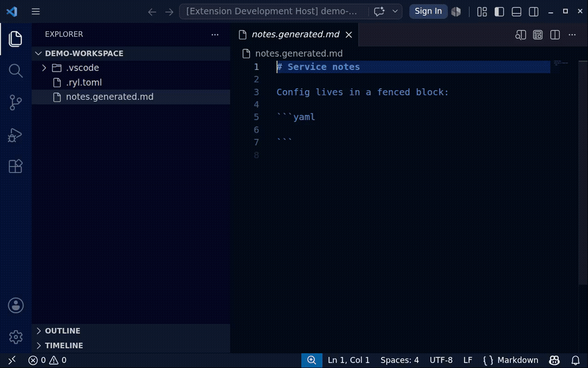Show errors and warnings count
This screenshot has width=588, height=368.
(47, 361)
